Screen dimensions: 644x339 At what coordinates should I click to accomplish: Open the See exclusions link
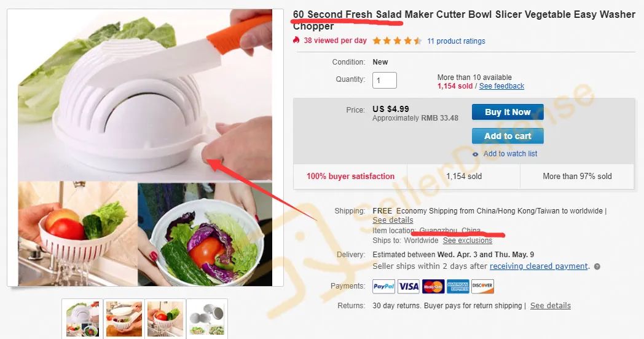(468, 241)
